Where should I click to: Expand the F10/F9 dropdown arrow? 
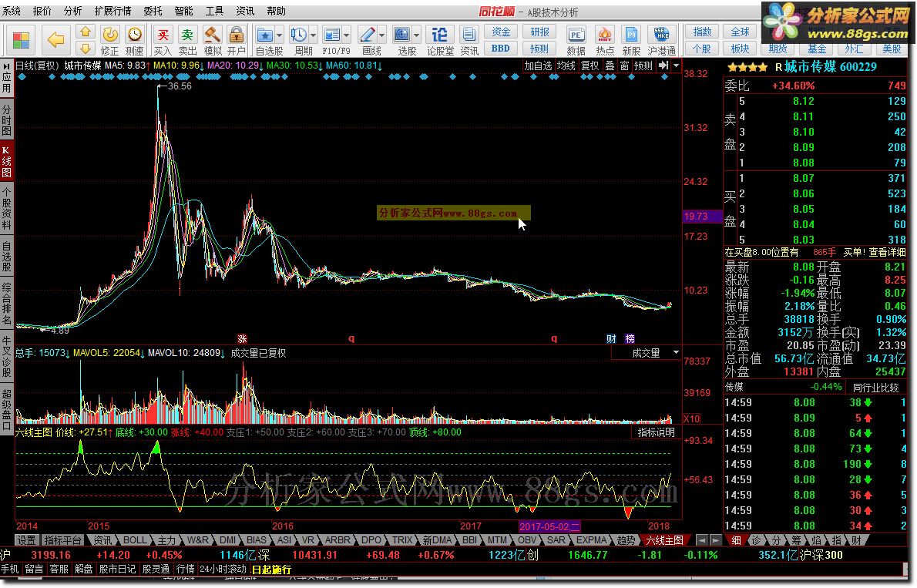[x=346, y=35]
